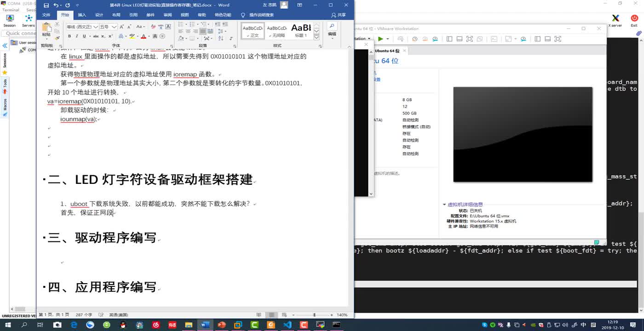This screenshot has height=331, width=644.
Task: Open the font name dropdown
Action: (x=96, y=27)
